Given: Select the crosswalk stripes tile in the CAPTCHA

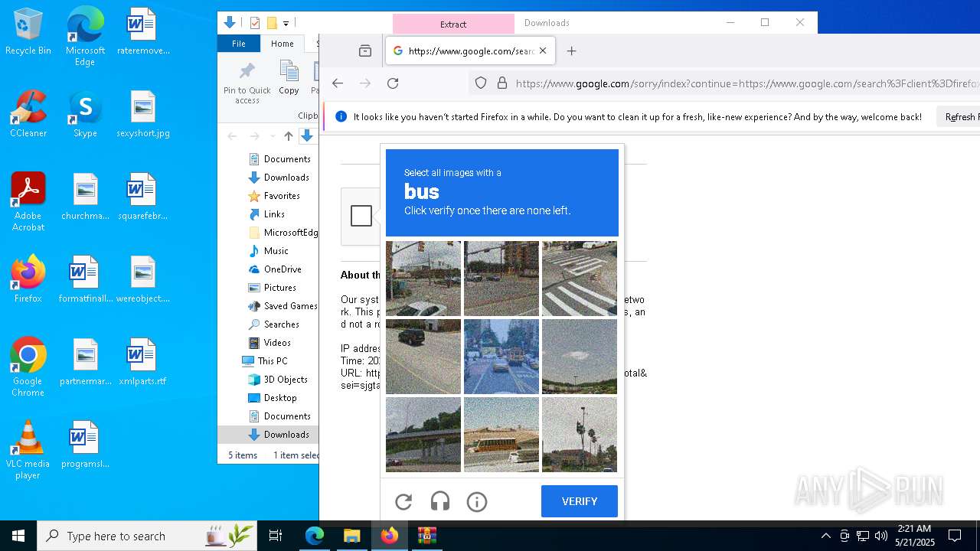Looking at the screenshot, I should tap(580, 279).
